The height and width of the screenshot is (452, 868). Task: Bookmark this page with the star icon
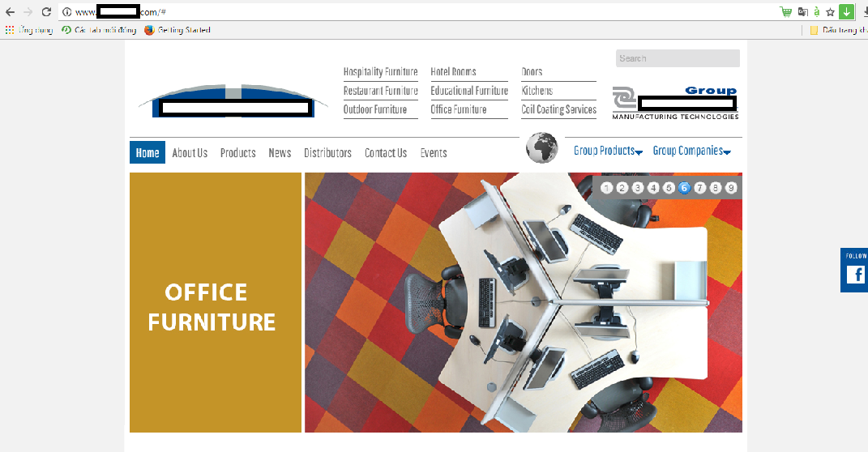pos(830,12)
